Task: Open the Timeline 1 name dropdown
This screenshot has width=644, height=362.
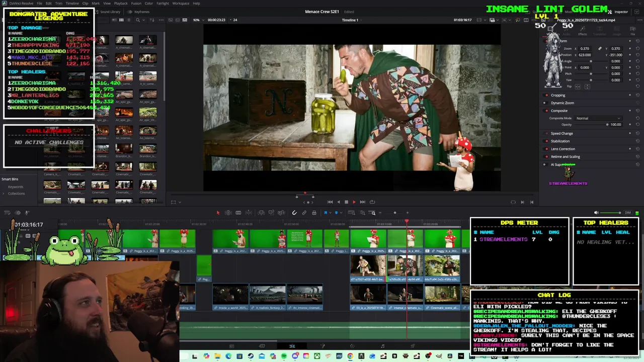Action: click(353, 20)
